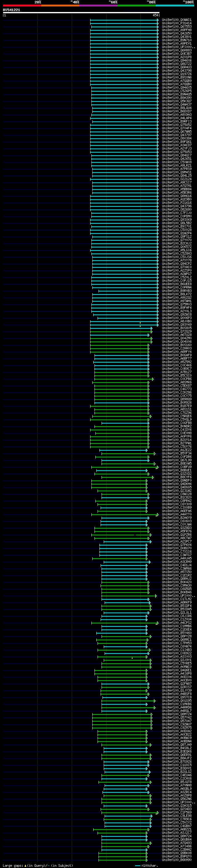Select hit label UniRef100_Q57U47
This screenshot has width=197, height=868.
pyautogui.click(x=176, y=721)
